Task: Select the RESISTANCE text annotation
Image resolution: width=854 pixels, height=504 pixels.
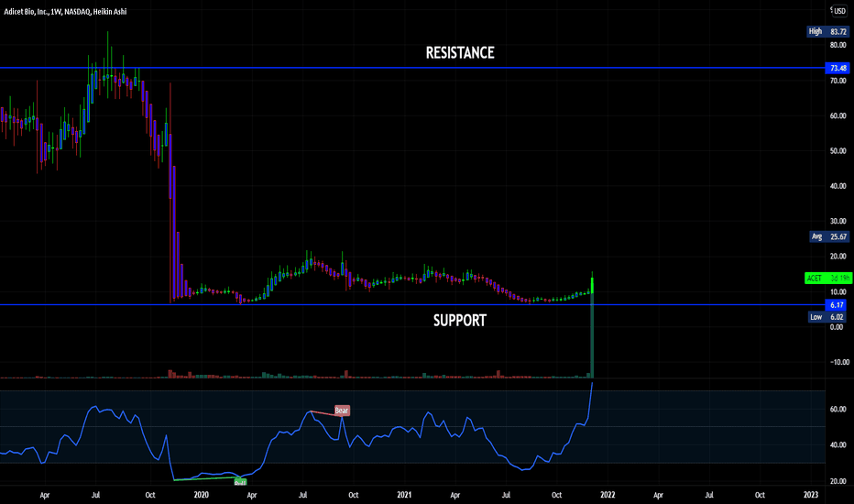Action: click(x=460, y=53)
